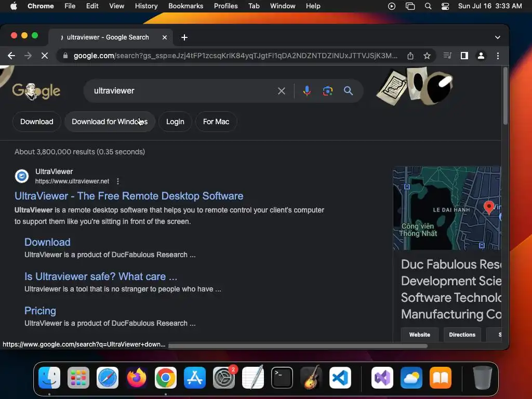This screenshot has height=399, width=532.
Task: Select the Download filter chip
Action: 37,122
